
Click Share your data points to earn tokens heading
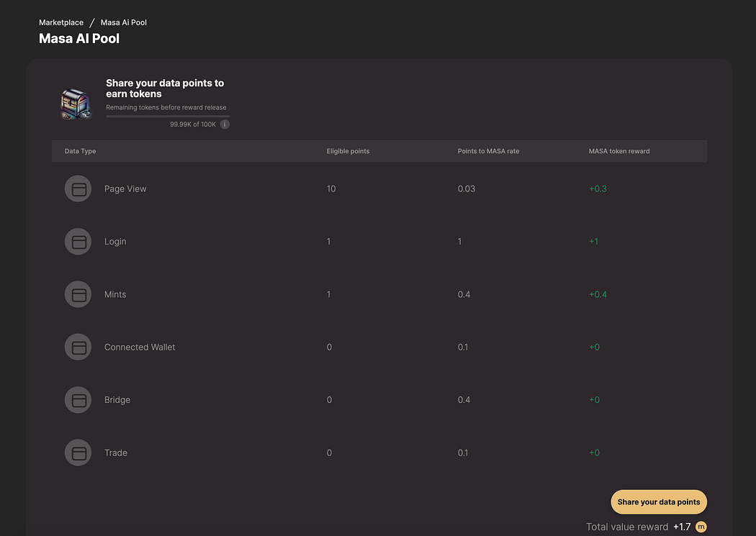(x=165, y=88)
